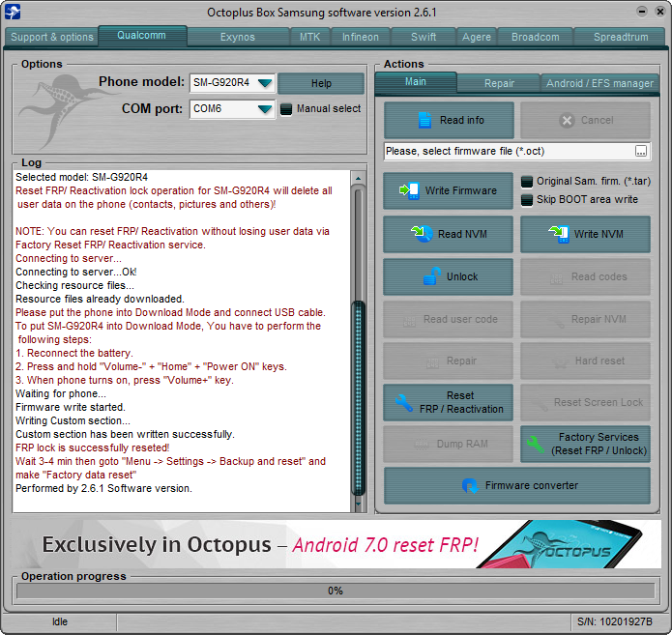Click the Repair NVM button
This screenshot has width=672, height=635.
tap(585, 319)
